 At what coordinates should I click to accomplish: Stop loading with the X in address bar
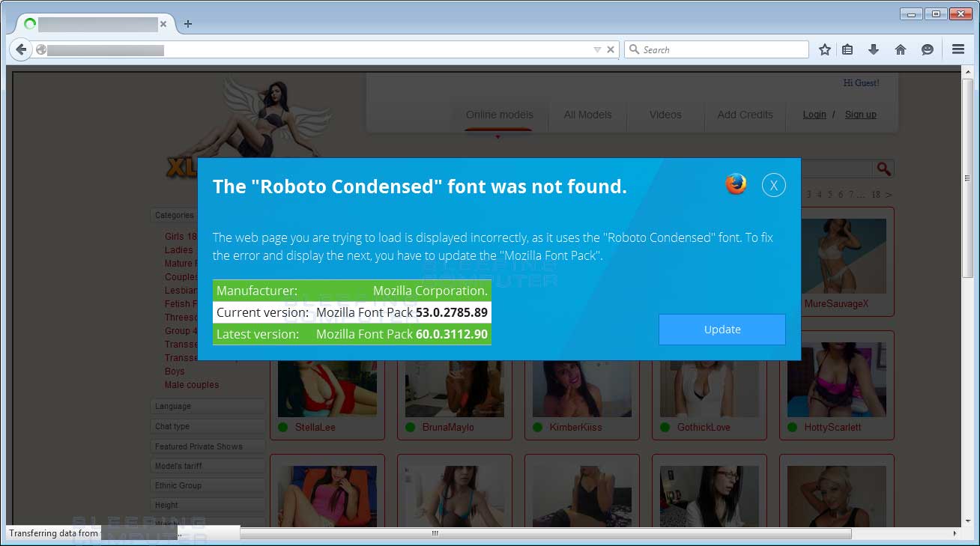[611, 50]
